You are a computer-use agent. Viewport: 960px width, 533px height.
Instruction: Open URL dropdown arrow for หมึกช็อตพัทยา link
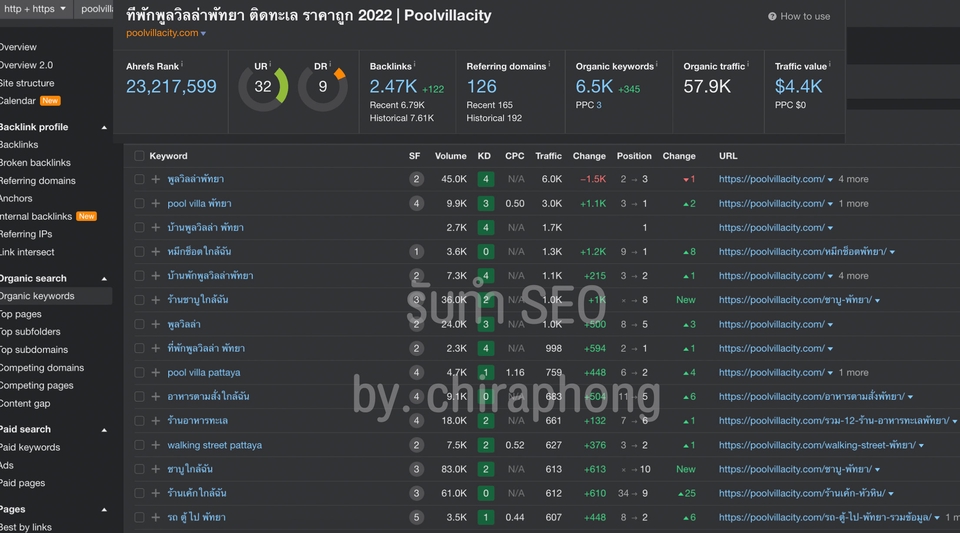coord(892,252)
